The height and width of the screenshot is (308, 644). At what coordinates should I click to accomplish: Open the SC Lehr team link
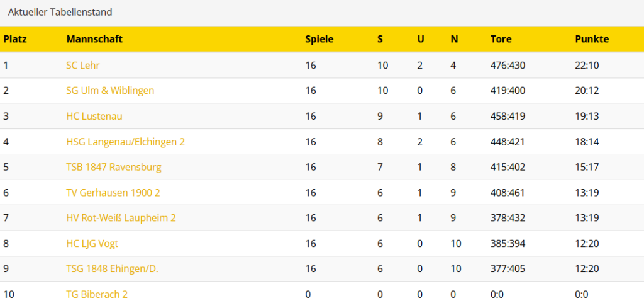point(83,65)
